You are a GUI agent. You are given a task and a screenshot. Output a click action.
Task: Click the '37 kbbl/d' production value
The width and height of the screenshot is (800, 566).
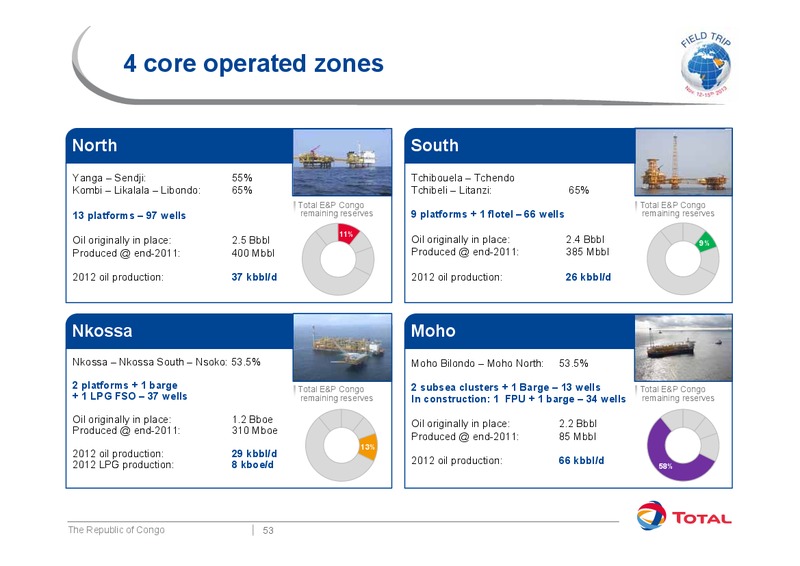click(x=254, y=277)
